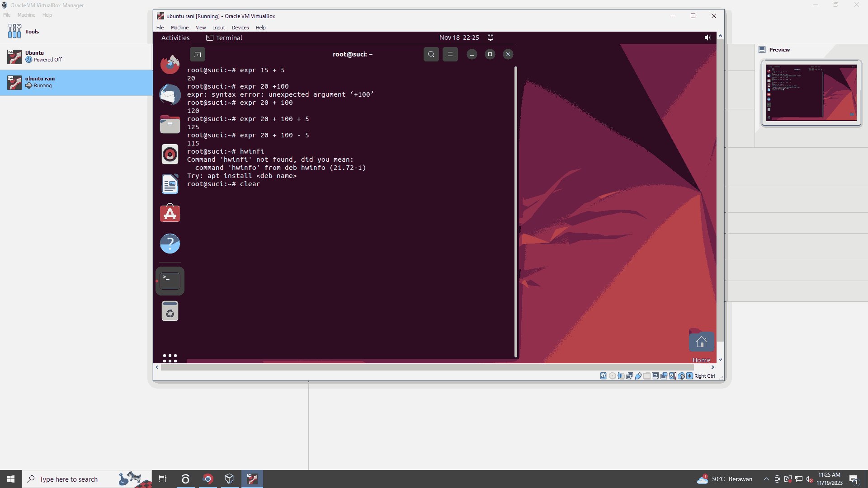Open Tools in VirtualBox Manager
This screenshot has width=868, height=488.
pyautogui.click(x=76, y=32)
